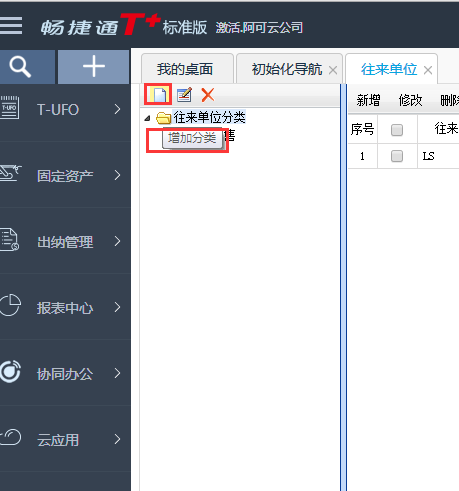
Task: Check the row 1 LS checkbox
Action: coord(397,156)
